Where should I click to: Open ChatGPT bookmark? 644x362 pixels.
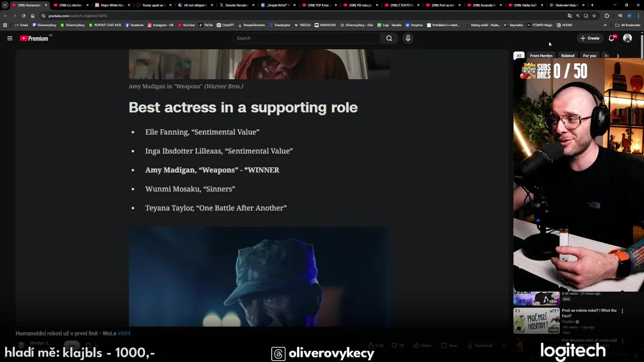tap(225, 25)
